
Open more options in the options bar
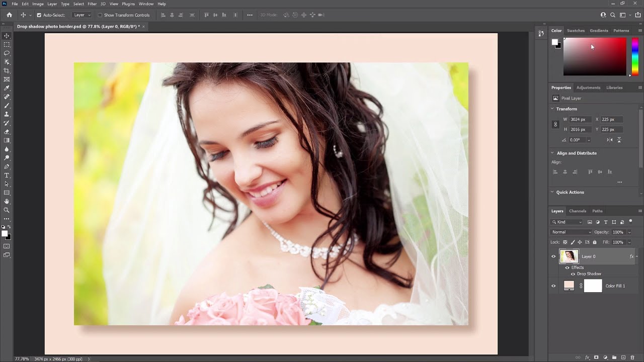pos(250,15)
